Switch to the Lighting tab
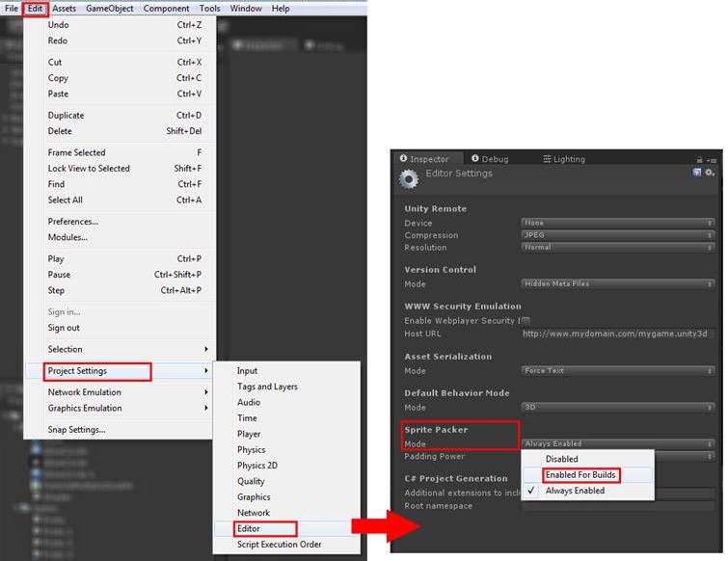The height and width of the screenshot is (561, 728). [x=564, y=159]
